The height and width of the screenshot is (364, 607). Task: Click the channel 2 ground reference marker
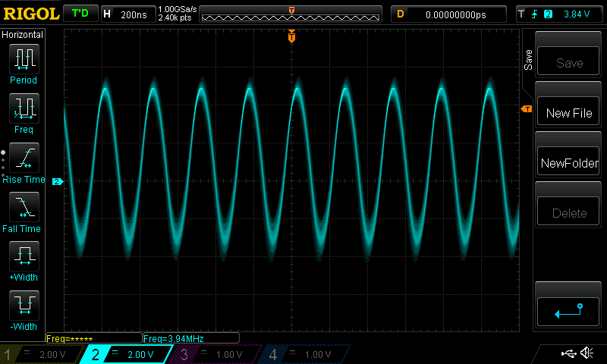(58, 181)
